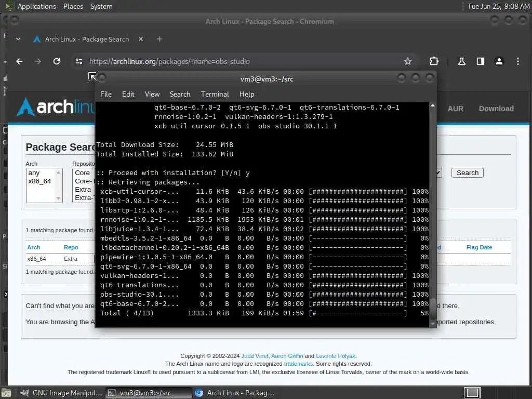Open Judd Vinet link in footer
Image resolution: width=532 pixels, height=399 pixels.
255,356
